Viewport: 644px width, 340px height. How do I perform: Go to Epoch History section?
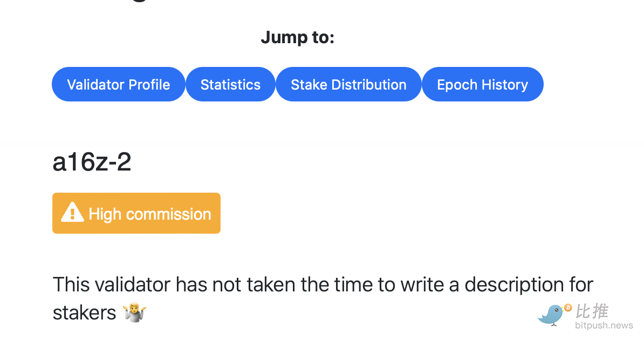pos(482,85)
